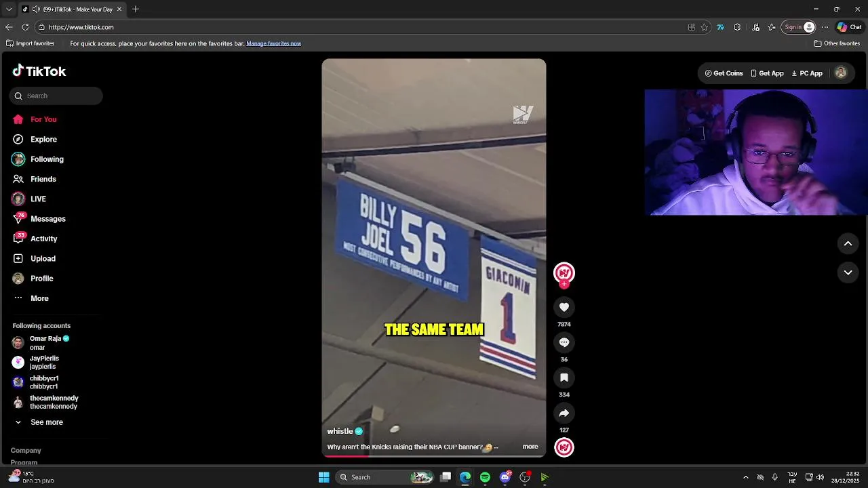Share the video via arrow icon
868x488 pixels.
coord(564,413)
